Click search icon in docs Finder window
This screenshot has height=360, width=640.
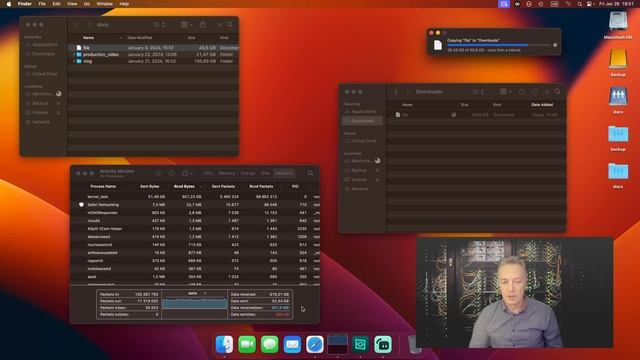pyautogui.click(x=230, y=25)
